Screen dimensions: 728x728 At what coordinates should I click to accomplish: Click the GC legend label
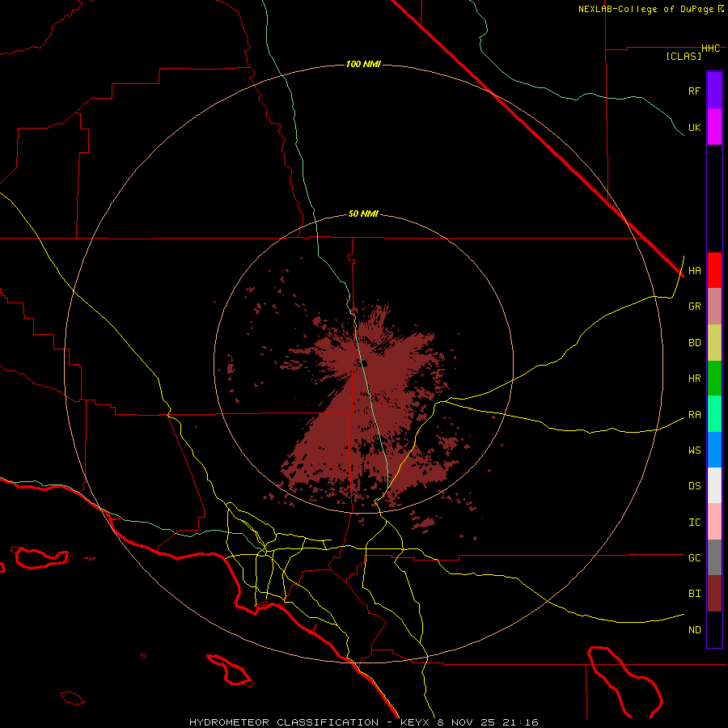pyautogui.click(x=694, y=558)
